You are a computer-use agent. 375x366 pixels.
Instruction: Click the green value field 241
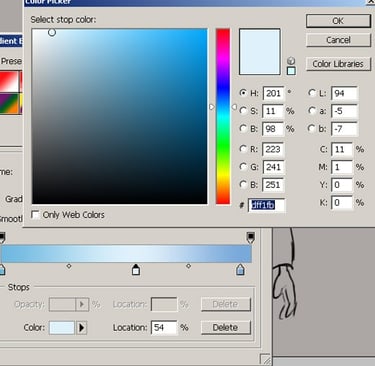pyautogui.click(x=273, y=167)
